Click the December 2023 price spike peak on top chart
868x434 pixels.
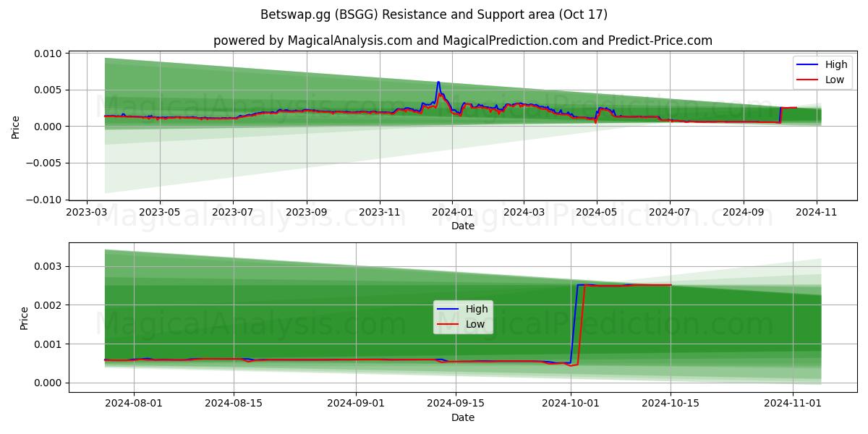[438, 83]
